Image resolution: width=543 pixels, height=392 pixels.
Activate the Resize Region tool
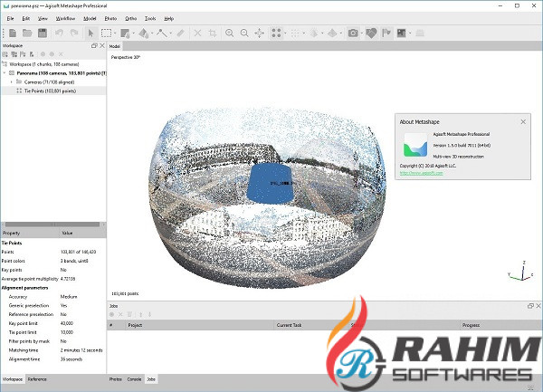click(x=125, y=33)
